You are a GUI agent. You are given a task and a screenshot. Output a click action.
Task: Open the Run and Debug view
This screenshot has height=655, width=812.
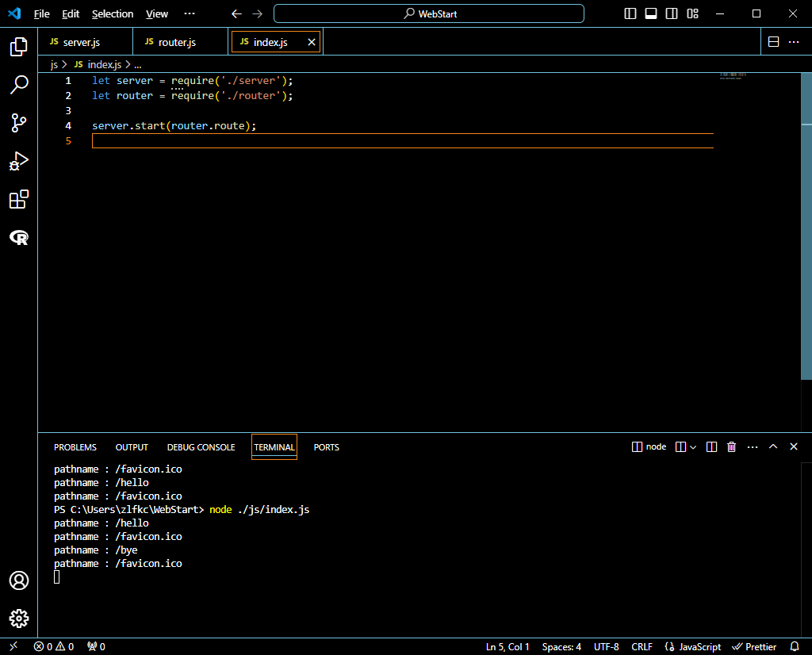(19, 161)
